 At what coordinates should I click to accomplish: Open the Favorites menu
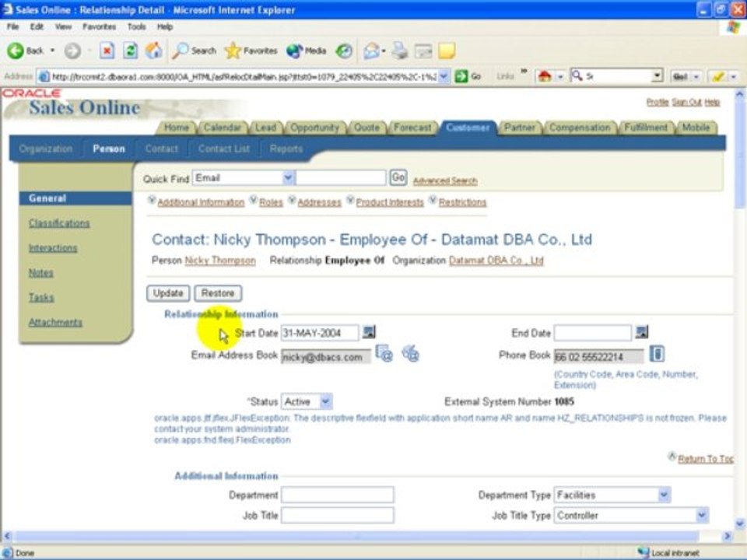click(x=99, y=26)
